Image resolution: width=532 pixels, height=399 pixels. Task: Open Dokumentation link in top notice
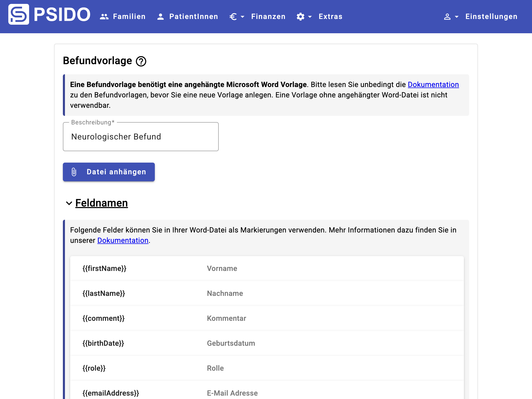click(x=433, y=85)
